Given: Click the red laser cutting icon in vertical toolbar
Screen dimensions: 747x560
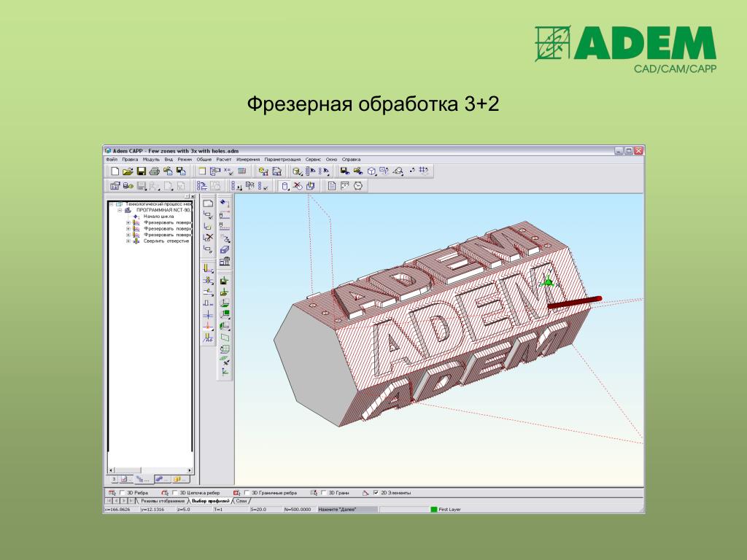Looking at the screenshot, I should 208,326.
